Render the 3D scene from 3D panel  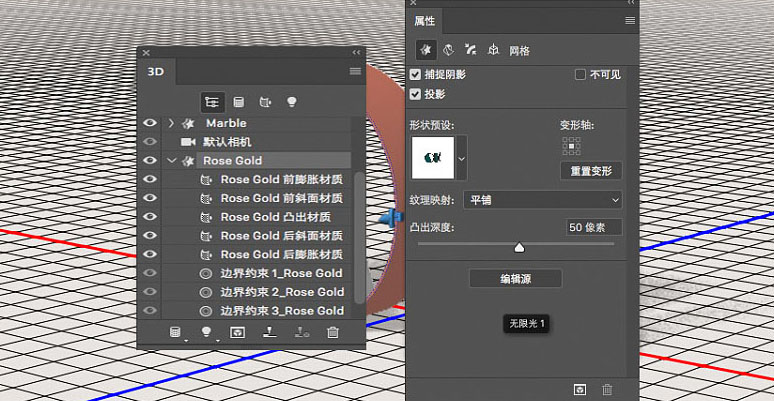click(238, 333)
